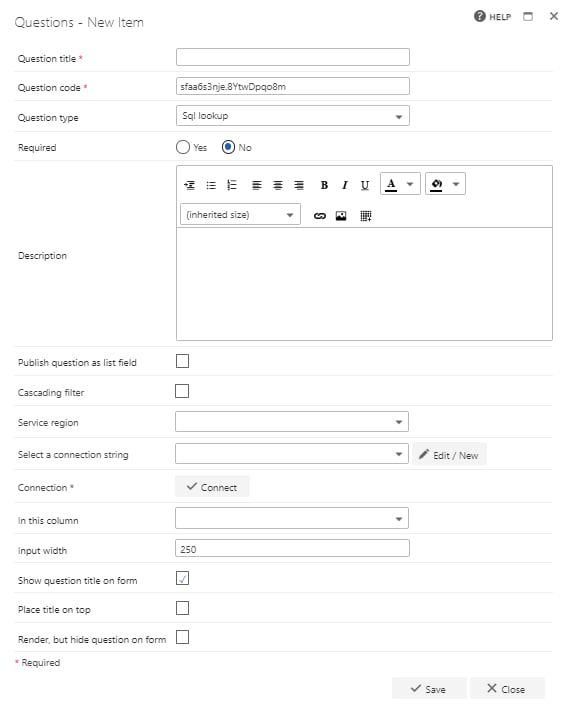The height and width of the screenshot is (704, 569).
Task: Close dialog with top-right X icon
Action: click(x=554, y=16)
